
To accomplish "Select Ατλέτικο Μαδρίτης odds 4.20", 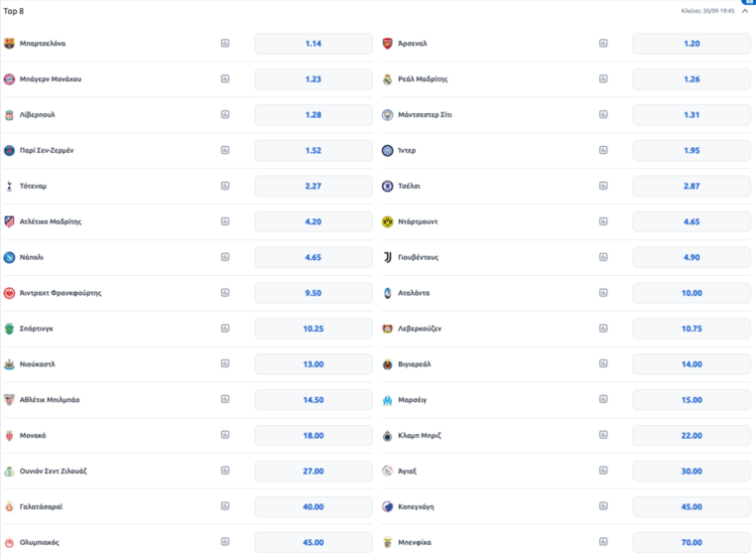I will click(314, 221).
